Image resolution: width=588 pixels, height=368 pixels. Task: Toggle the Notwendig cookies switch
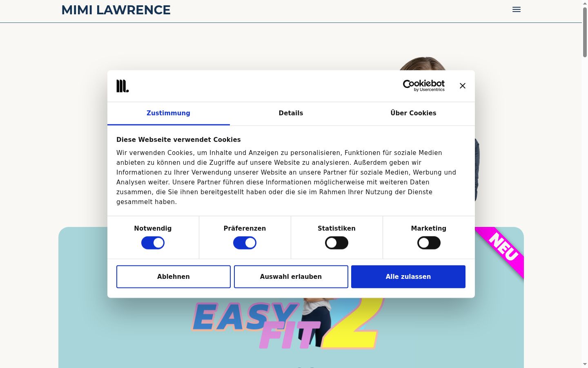point(153,243)
